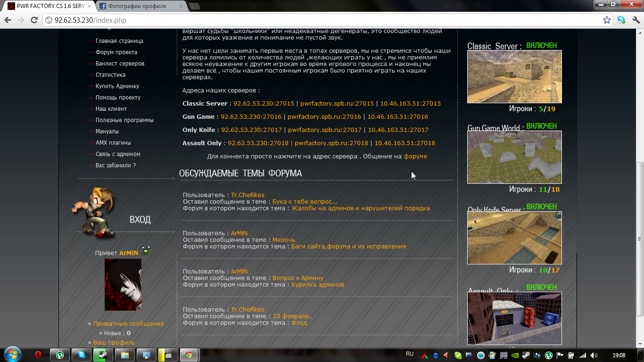Click the Classic Server map thumbnail
644x362 pixels.
click(514, 76)
